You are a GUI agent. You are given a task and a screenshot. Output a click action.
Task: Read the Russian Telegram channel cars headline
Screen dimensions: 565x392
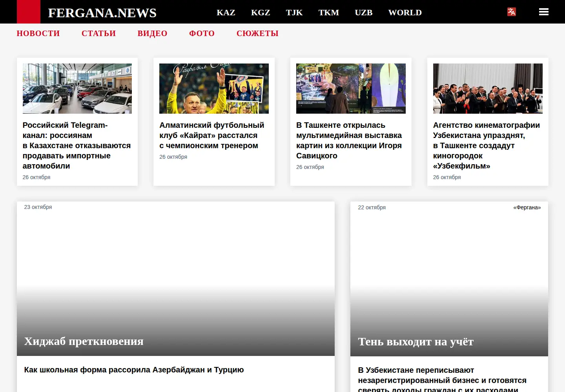point(77,145)
